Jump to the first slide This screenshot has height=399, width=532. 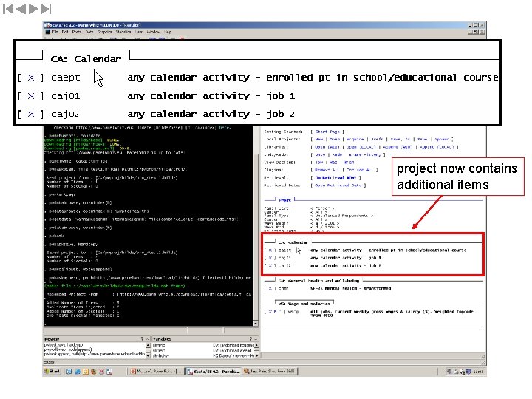[x=8, y=9]
